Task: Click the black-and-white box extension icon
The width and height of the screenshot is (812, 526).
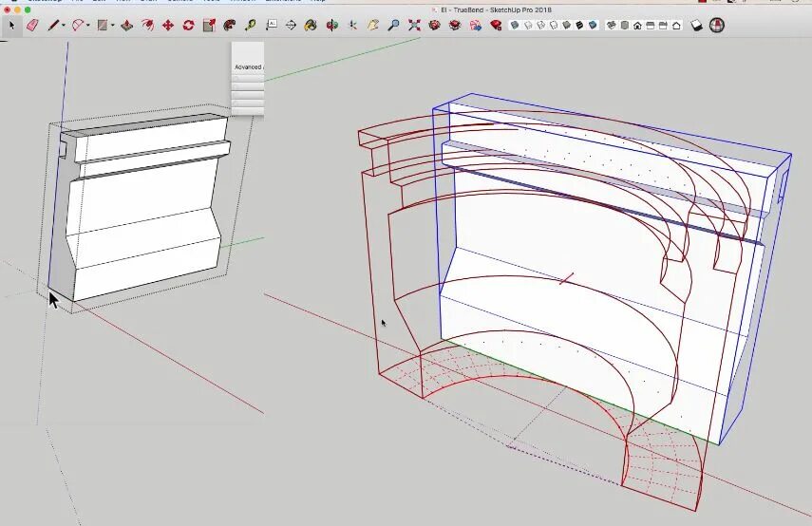Action: pyautogui.click(x=697, y=25)
